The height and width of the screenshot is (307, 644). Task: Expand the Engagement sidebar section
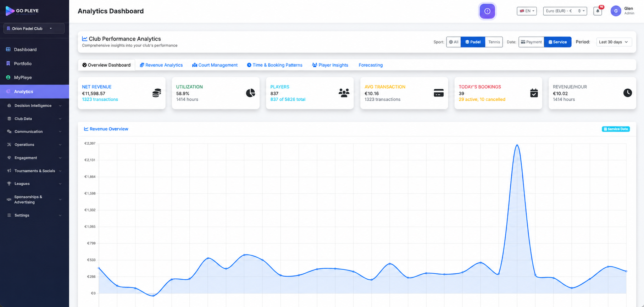coord(34,158)
